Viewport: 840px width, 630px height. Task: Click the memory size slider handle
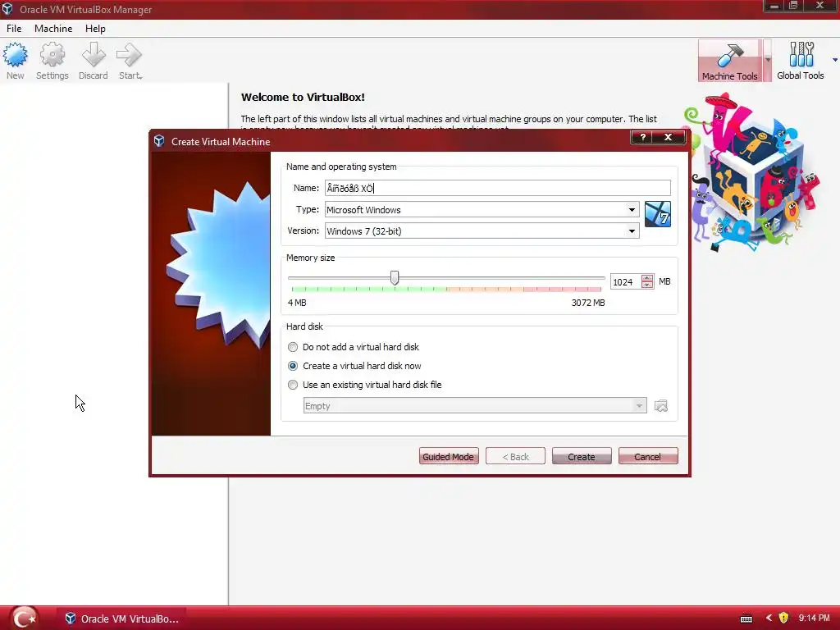[395, 277]
